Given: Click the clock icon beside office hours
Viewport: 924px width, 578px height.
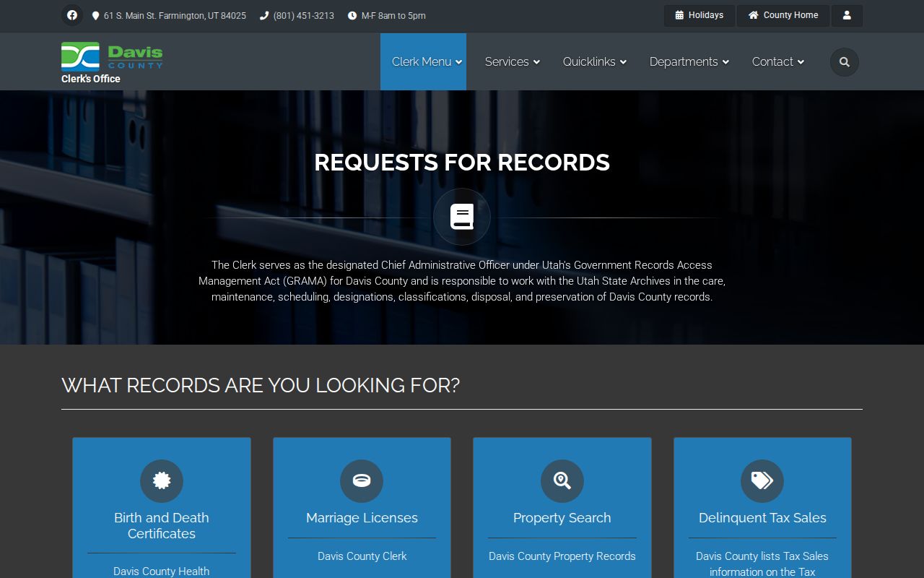Looking at the screenshot, I should (352, 16).
